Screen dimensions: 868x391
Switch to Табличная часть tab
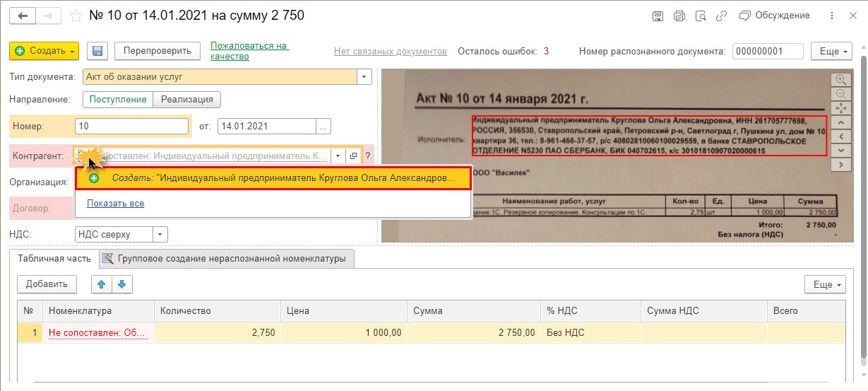coord(54,259)
